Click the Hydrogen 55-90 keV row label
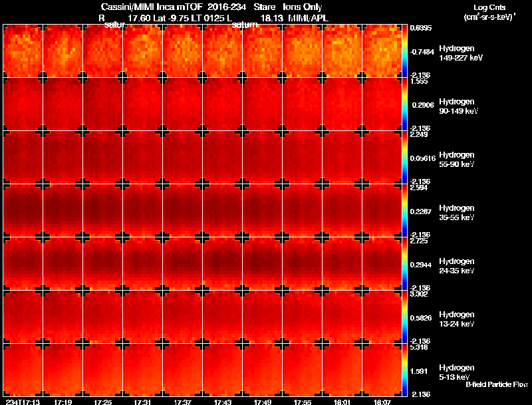This screenshot has height=405, width=532. [457, 160]
